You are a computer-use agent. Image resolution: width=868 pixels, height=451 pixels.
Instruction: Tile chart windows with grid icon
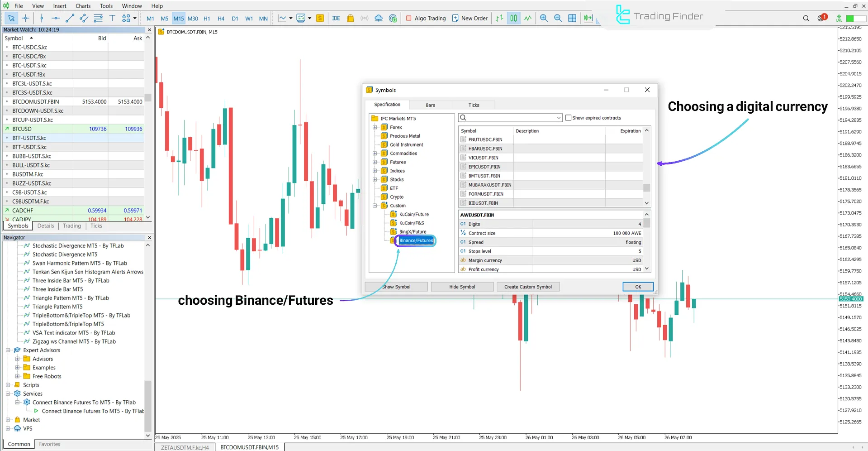(572, 18)
